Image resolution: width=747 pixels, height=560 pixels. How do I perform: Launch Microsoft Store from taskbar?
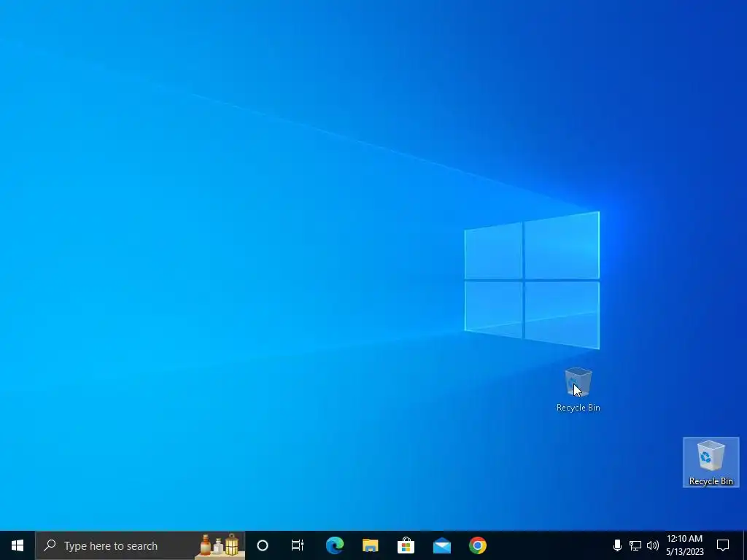pyautogui.click(x=406, y=545)
